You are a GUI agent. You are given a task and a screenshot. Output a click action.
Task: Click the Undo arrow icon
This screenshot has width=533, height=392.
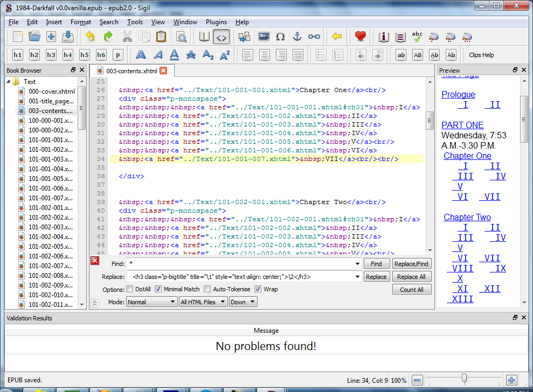click(90, 37)
